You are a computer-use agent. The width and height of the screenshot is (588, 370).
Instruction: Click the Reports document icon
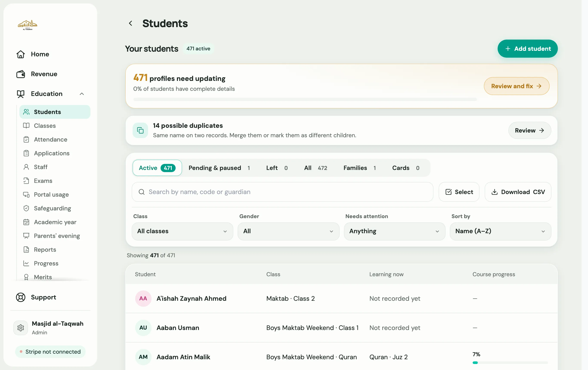point(26,250)
